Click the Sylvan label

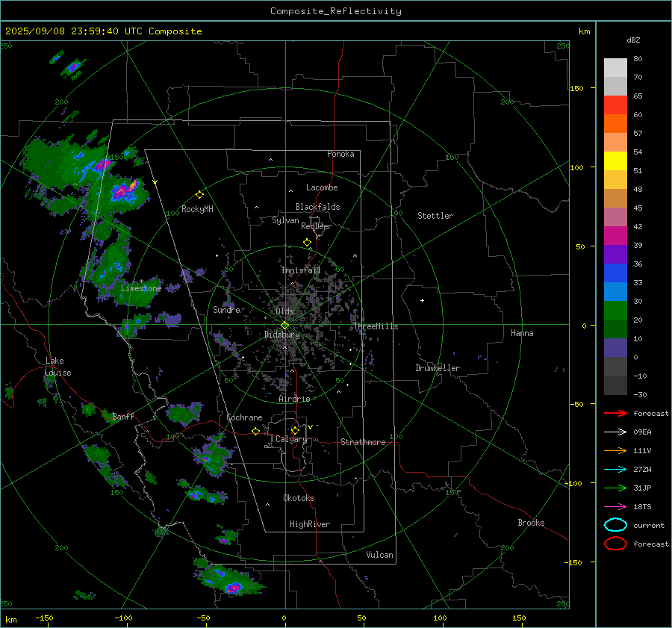point(285,220)
